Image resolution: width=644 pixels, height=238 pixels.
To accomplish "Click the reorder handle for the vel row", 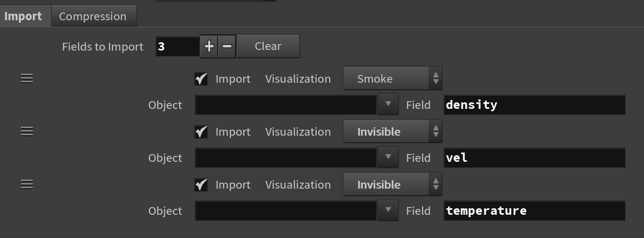I will 27,131.
